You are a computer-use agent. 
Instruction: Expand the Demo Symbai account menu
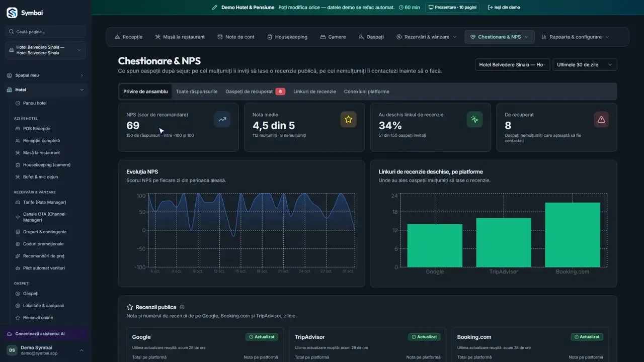click(46, 350)
